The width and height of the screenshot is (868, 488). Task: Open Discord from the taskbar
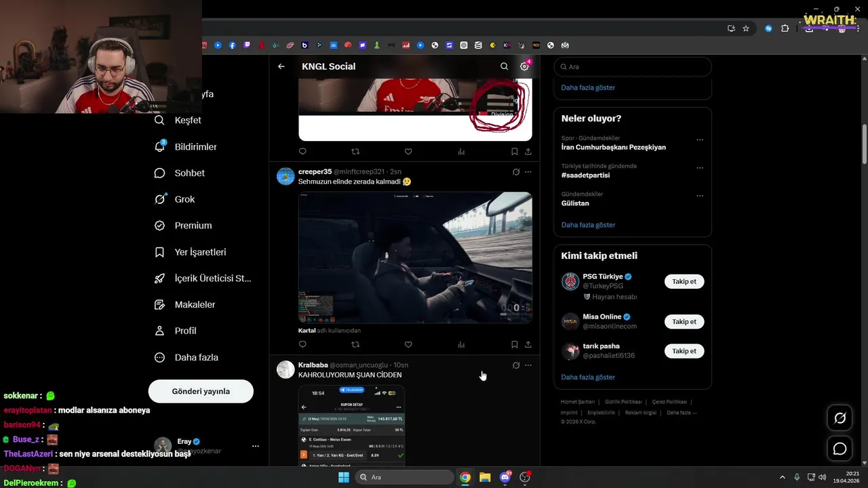point(505,477)
